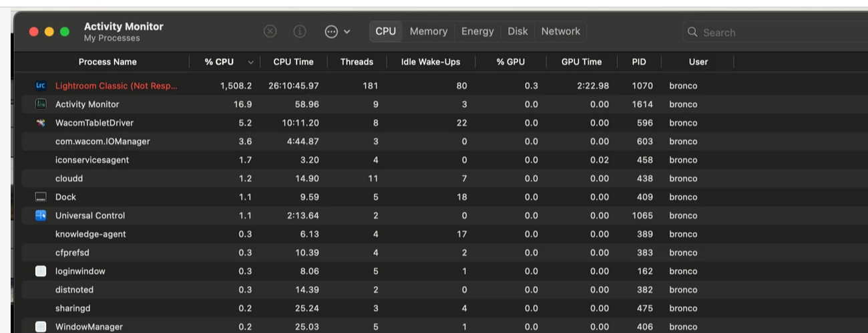Click the 2:22.98 GPU time value

click(594, 86)
